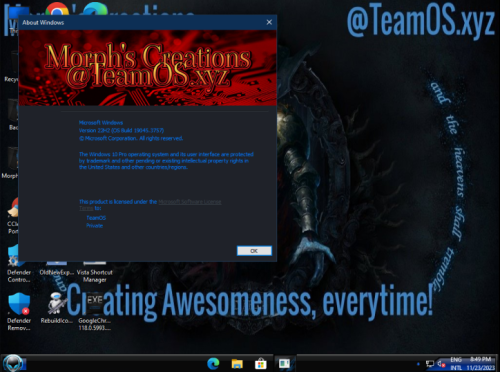500x372 pixels.
Task: Open the alien head Start button
Action: tap(13, 363)
